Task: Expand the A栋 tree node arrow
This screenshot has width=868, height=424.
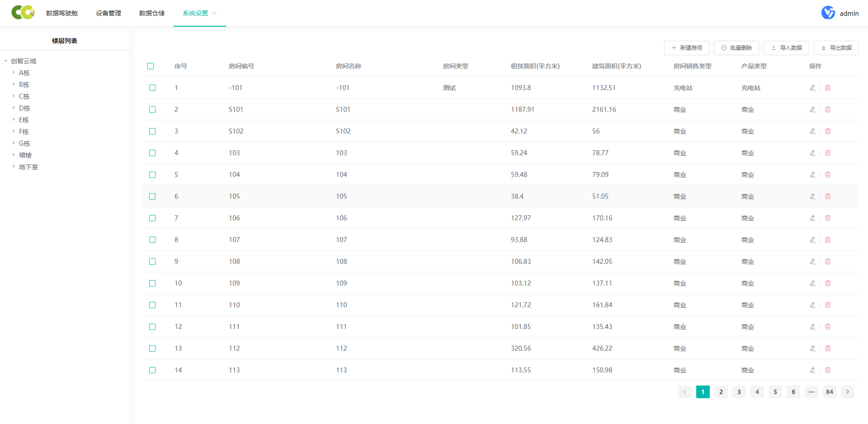Action: (14, 72)
